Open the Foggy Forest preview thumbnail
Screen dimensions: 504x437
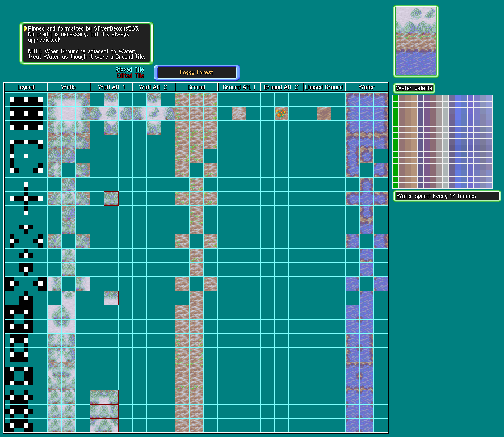[416, 41]
